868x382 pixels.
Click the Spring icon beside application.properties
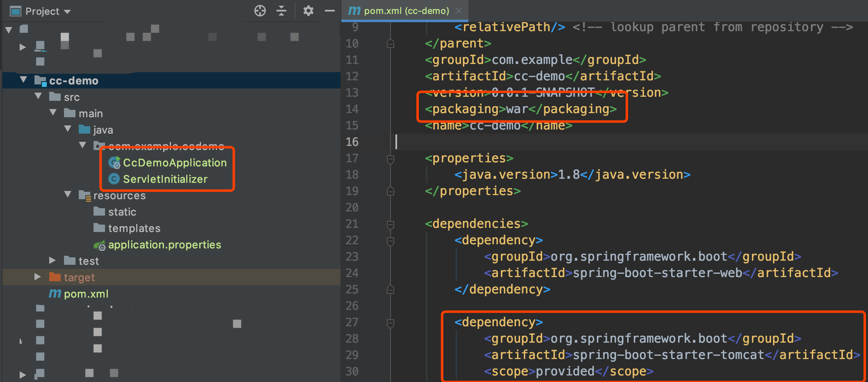coord(100,245)
